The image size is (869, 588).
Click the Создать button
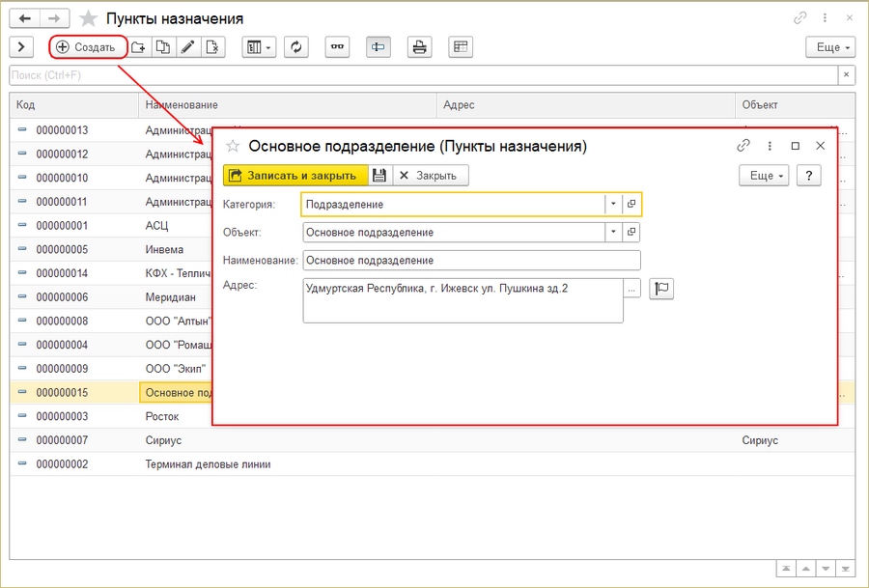88,47
